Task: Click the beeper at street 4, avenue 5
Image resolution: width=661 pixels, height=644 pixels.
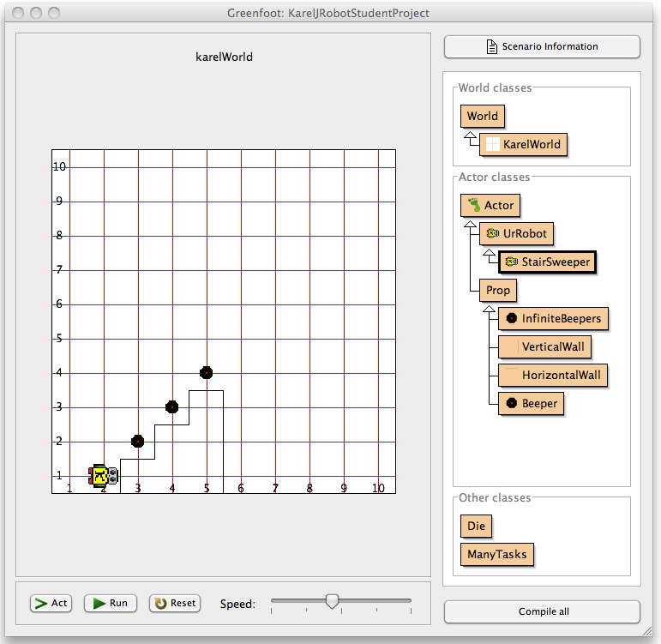Action: (x=206, y=372)
